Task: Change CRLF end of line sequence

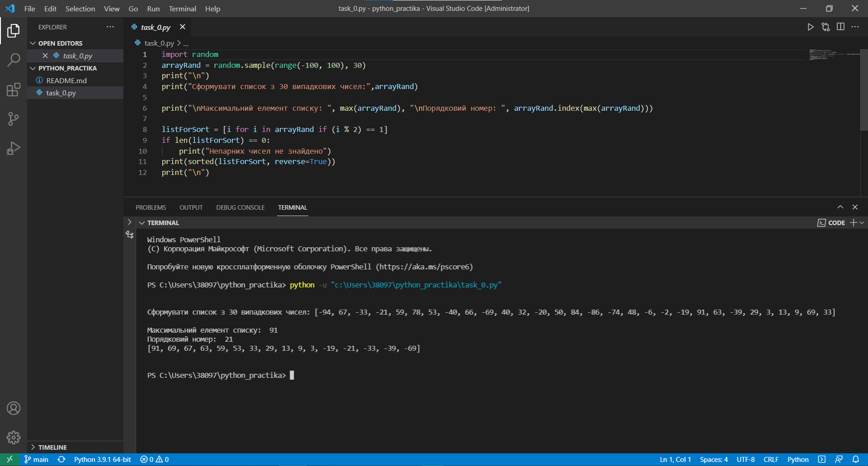Action: point(771,459)
